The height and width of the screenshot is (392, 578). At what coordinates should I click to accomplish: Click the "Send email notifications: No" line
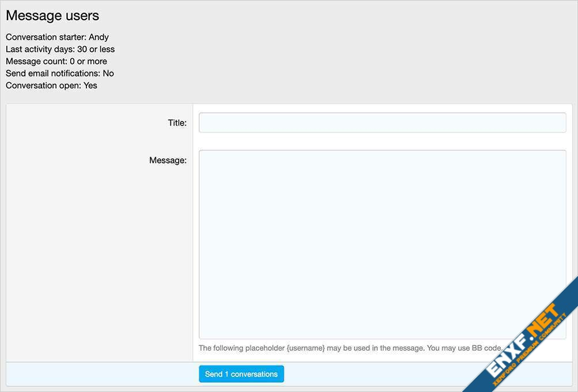click(x=60, y=73)
